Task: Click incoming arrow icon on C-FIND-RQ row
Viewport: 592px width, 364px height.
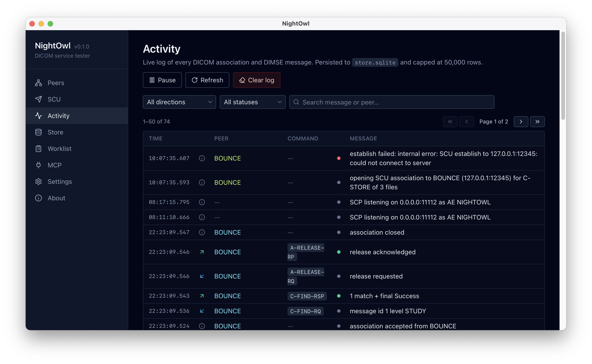Action: tap(202, 311)
